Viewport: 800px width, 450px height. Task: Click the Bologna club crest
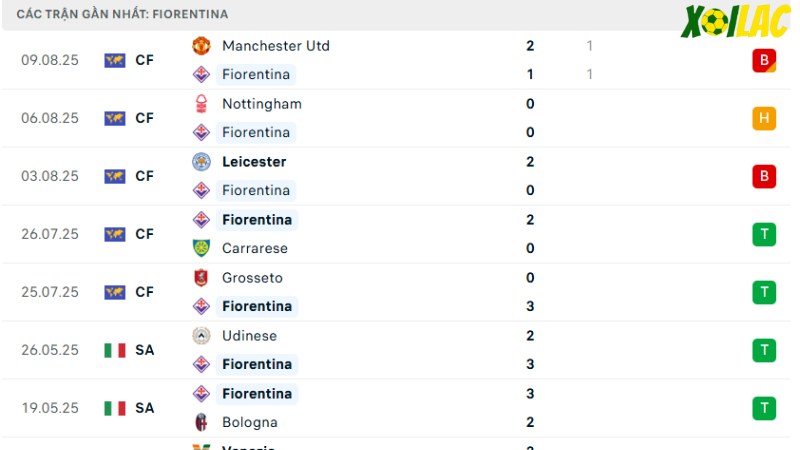click(201, 422)
